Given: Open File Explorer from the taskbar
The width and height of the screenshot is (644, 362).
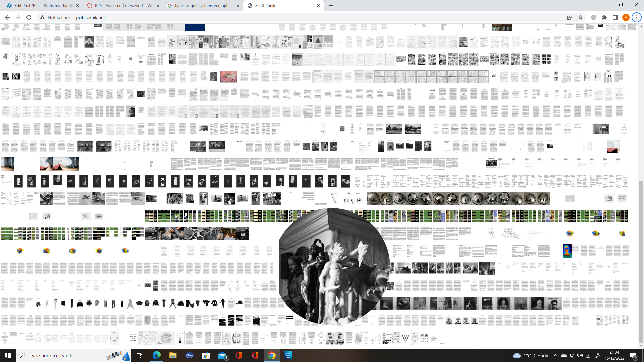Looking at the screenshot, I should tap(173, 355).
